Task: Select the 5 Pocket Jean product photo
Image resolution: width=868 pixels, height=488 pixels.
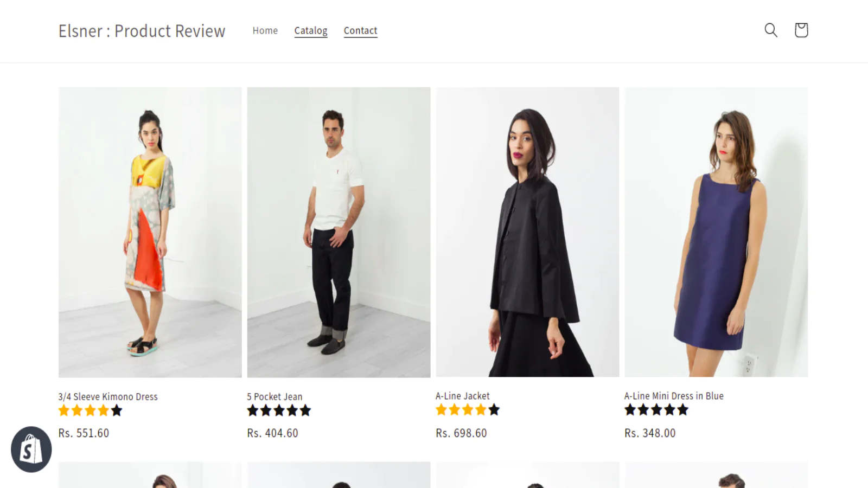Action: pos(339,232)
